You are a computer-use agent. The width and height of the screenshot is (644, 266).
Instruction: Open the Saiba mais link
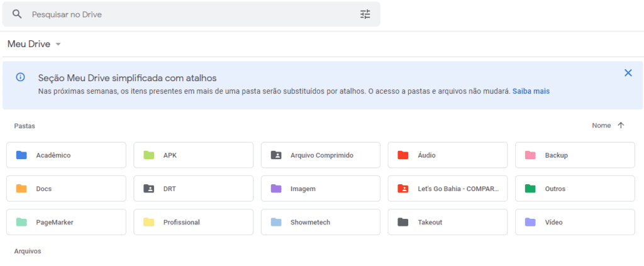531,91
